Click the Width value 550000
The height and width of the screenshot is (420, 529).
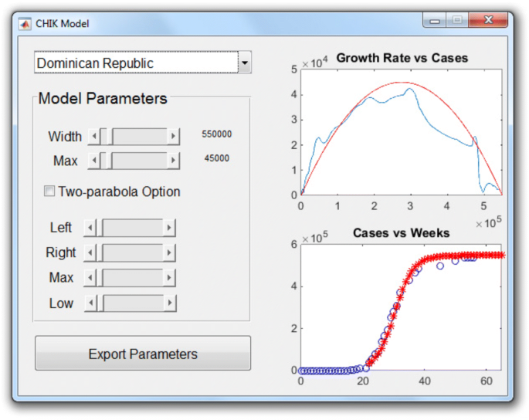point(216,134)
